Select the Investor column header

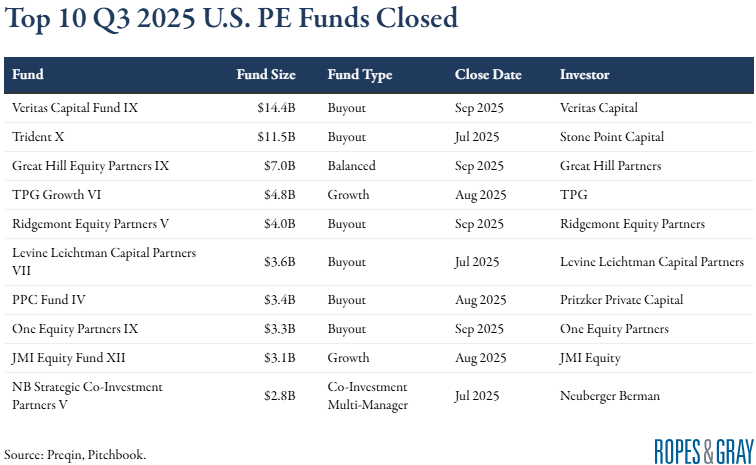click(585, 74)
